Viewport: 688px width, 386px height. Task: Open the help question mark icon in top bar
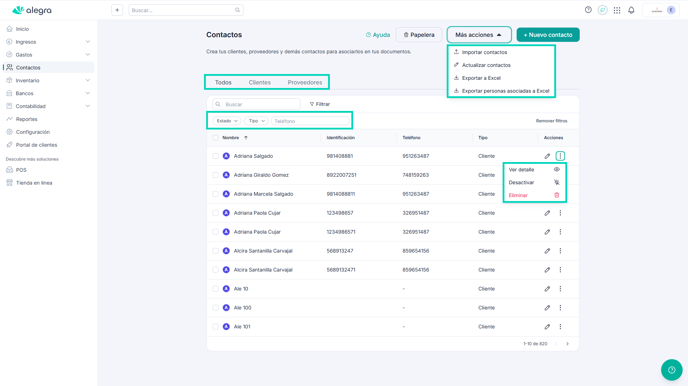tap(588, 10)
